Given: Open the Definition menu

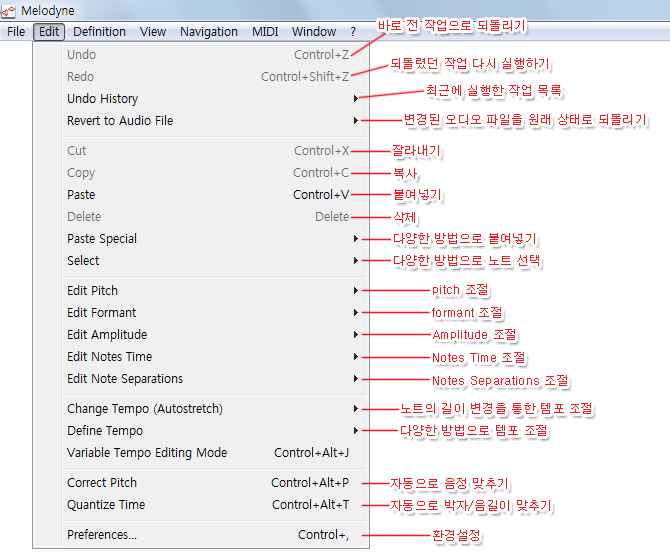Looking at the screenshot, I should tap(100, 32).
